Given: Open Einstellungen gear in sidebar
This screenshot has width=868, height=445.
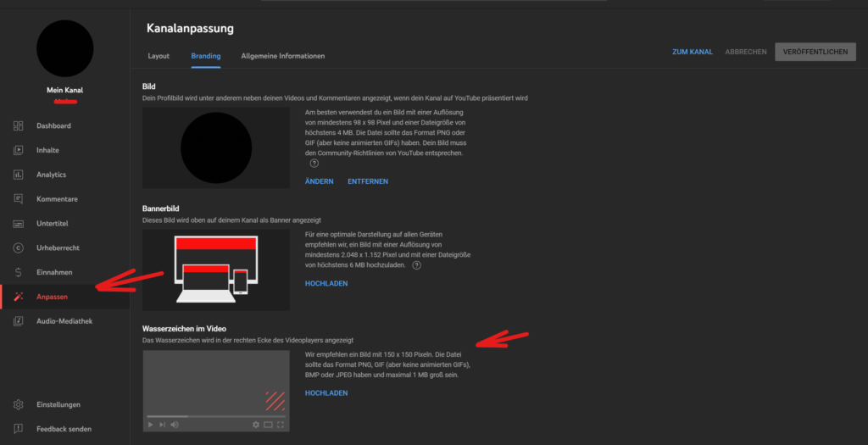Looking at the screenshot, I should pos(19,404).
